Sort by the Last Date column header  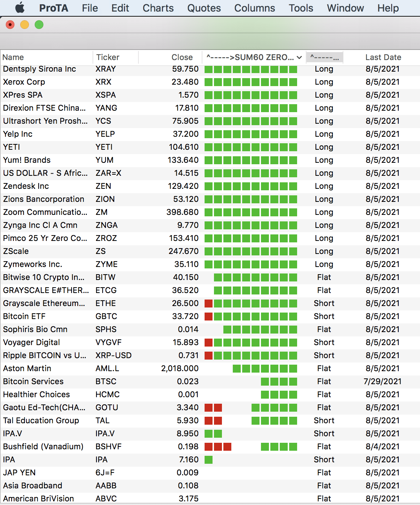point(383,57)
